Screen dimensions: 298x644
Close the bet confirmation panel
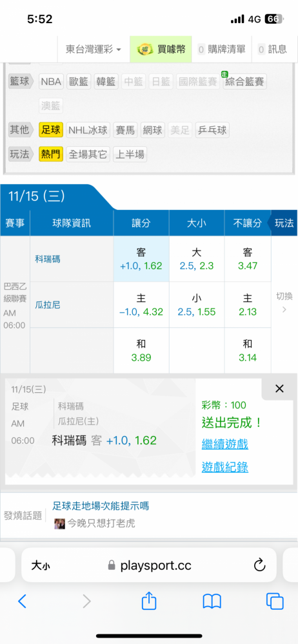coord(279,388)
